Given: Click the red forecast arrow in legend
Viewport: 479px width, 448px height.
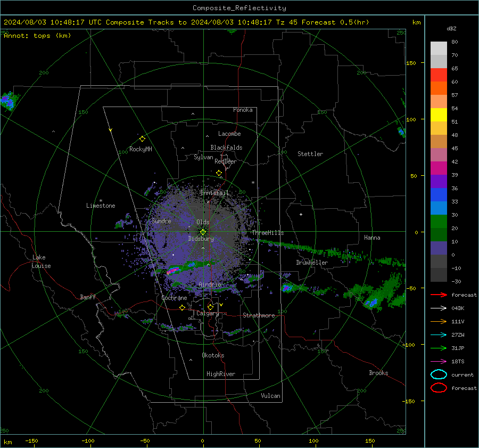Looking at the screenshot, I should click(439, 295).
